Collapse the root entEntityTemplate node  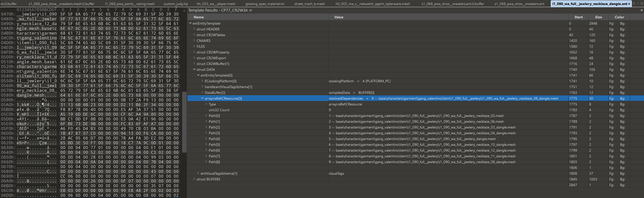coord(190,23)
